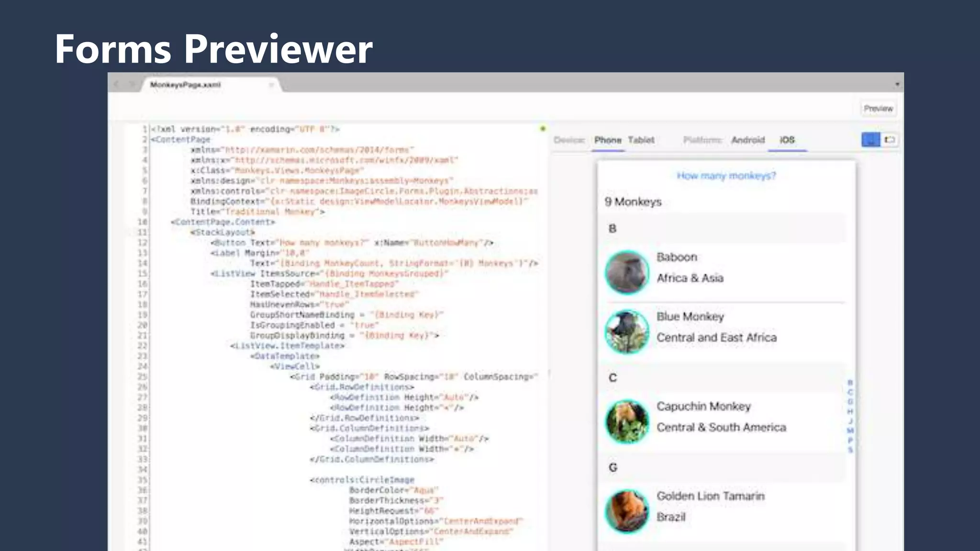This screenshot has width=980, height=551.
Task: Click the Aspect AspectFill line
Action: 396,542
